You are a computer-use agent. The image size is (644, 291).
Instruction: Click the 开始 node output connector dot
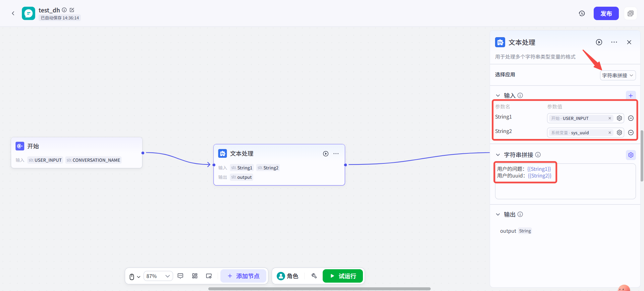click(143, 153)
